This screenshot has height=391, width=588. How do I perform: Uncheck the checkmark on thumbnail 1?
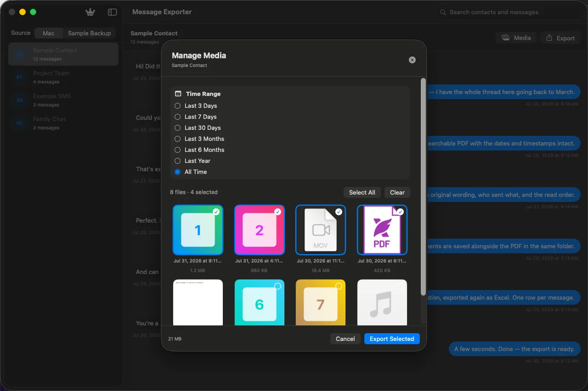tap(216, 212)
